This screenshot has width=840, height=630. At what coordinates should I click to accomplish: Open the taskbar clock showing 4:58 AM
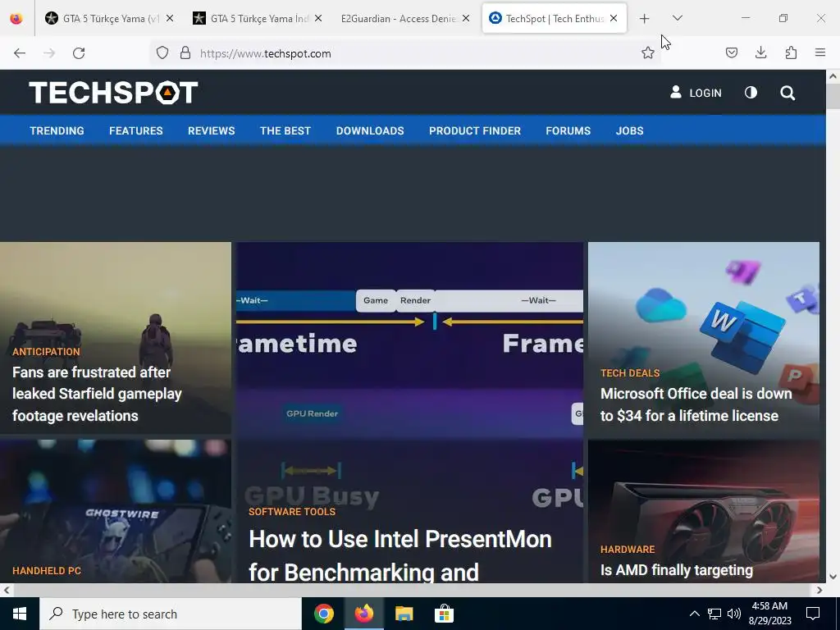tap(769, 614)
